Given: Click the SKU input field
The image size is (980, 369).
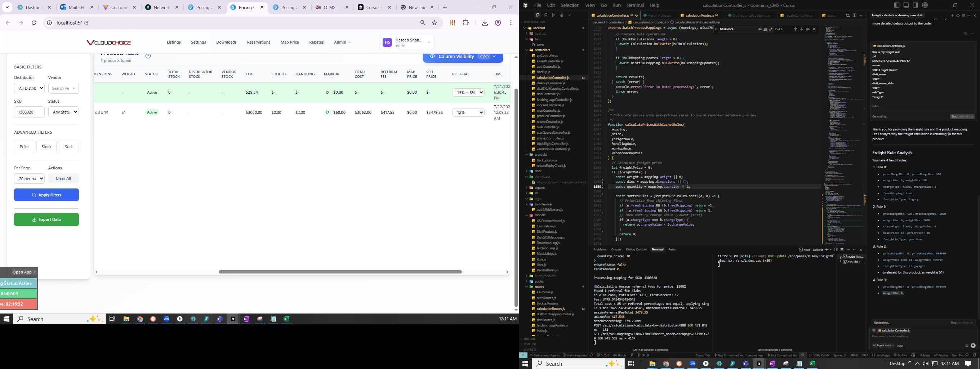Looking at the screenshot, I should coord(29,112).
